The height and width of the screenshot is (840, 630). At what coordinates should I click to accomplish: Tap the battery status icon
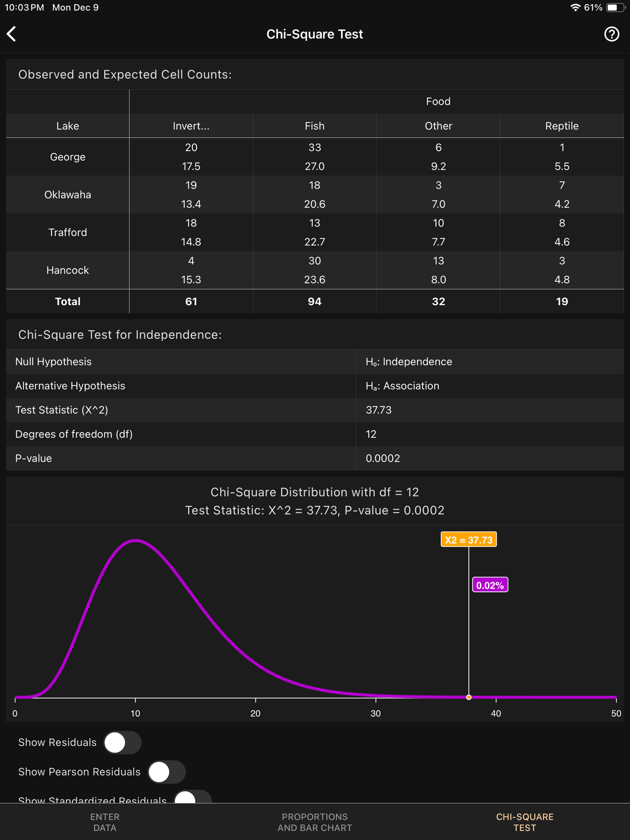tap(615, 7)
